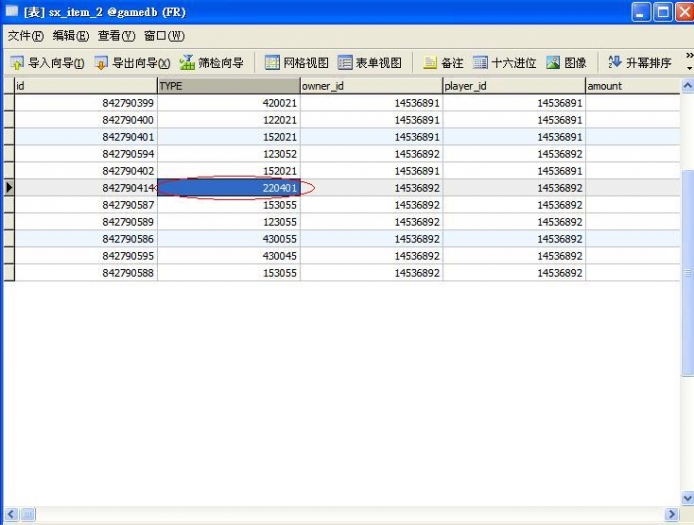This screenshot has width=694, height=525.
Task: Open the 窗口(W) menu
Action: (164, 36)
